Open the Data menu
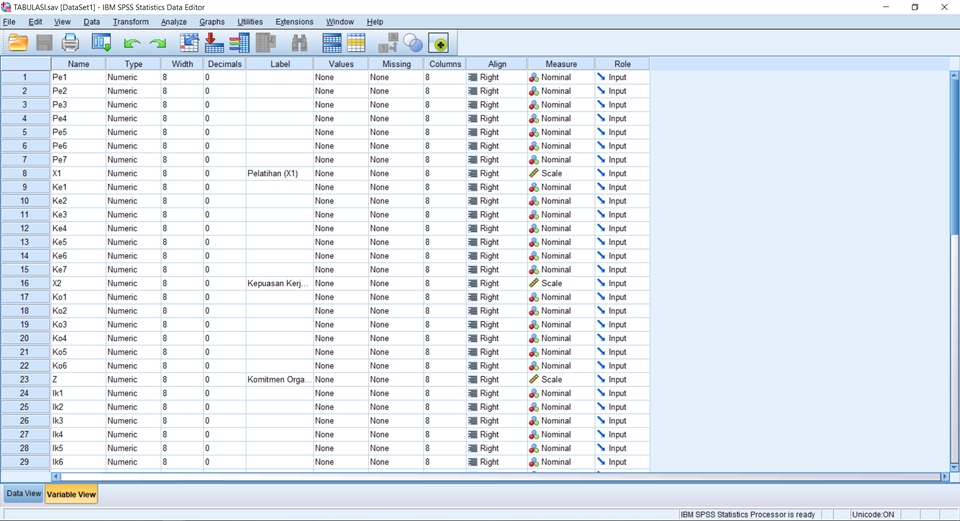This screenshot has width=960, height=521. (x=91, y=21)
